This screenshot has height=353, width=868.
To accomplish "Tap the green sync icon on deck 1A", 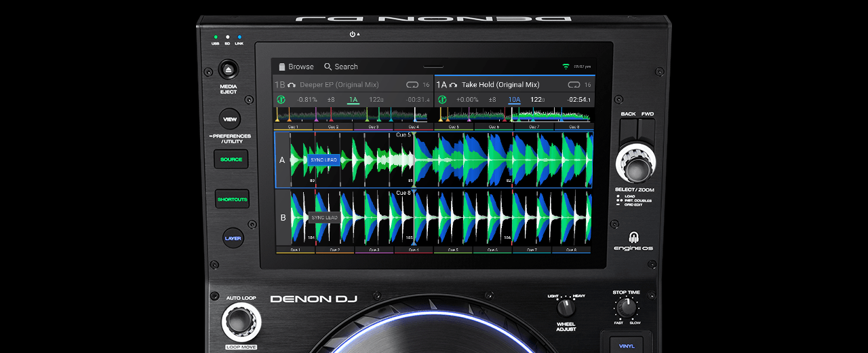I will pos(443,100).
